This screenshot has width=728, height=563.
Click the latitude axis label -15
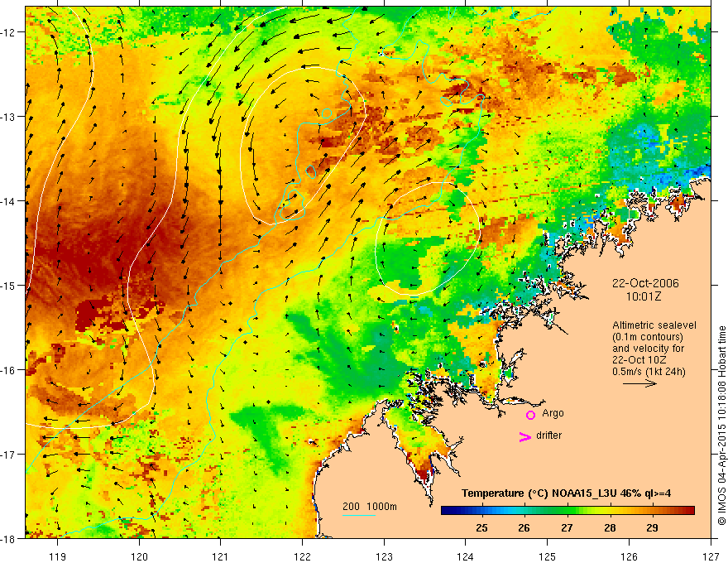(9, 285)
